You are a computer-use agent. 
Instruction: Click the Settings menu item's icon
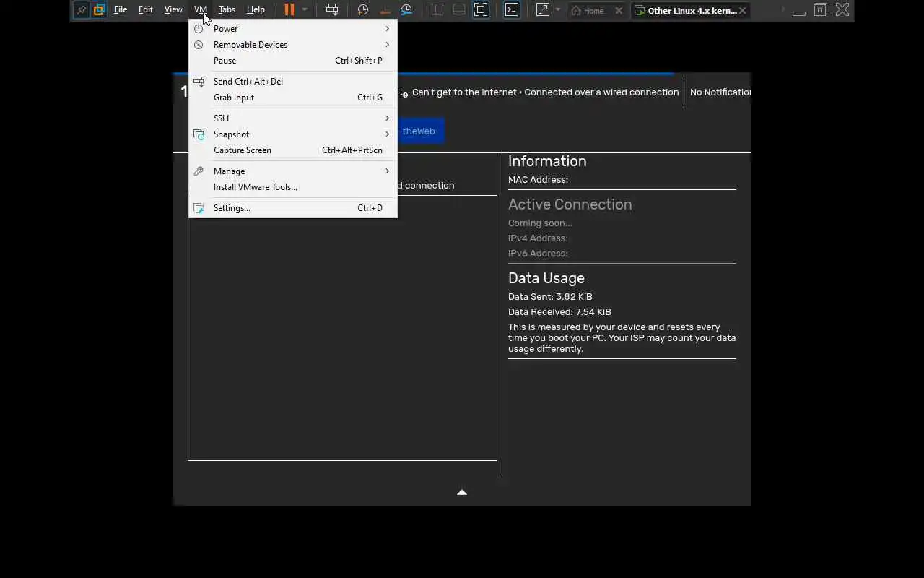click(x=199, y=208)
